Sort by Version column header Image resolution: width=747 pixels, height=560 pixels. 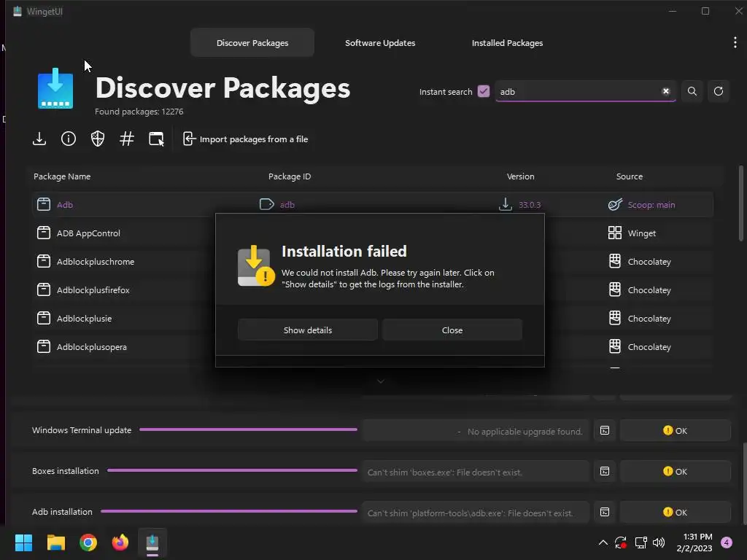coord(520,176)
